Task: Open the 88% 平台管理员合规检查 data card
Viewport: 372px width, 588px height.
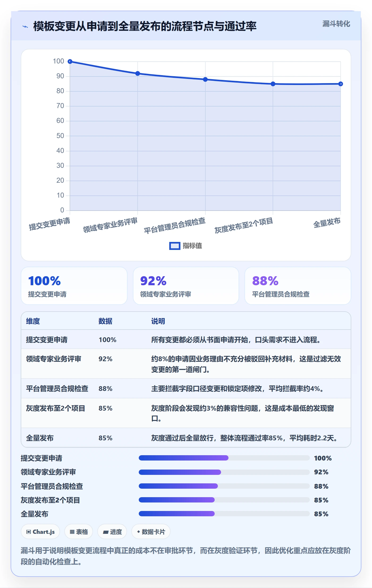Action: tap(298, 286)
